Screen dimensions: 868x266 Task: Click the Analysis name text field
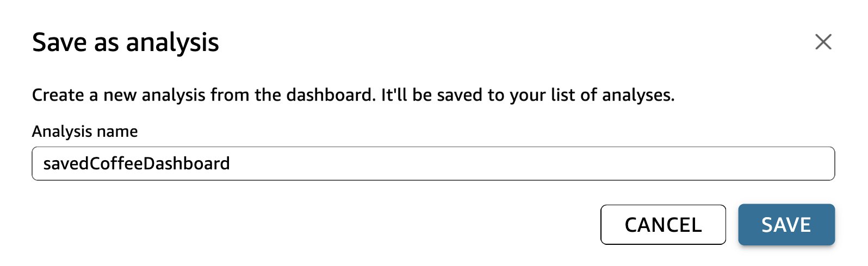tap(433, 163)
